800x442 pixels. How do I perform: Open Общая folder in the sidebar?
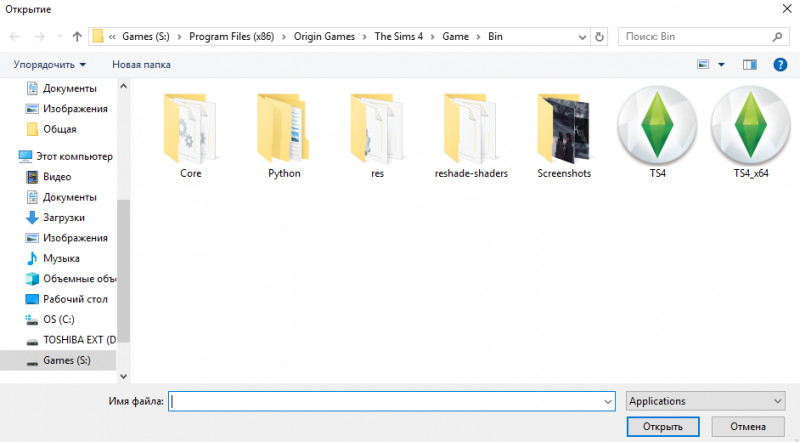(x=51, y=129)
